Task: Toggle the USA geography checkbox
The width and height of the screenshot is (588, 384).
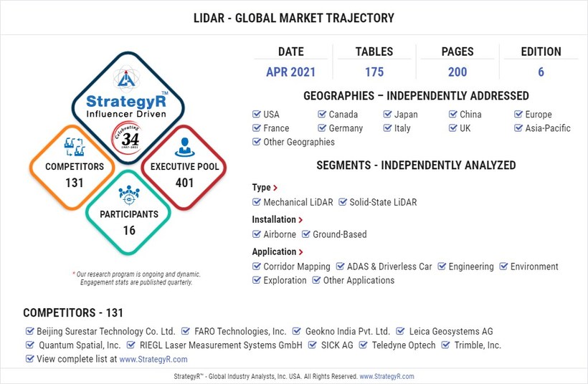Action: 257,114
